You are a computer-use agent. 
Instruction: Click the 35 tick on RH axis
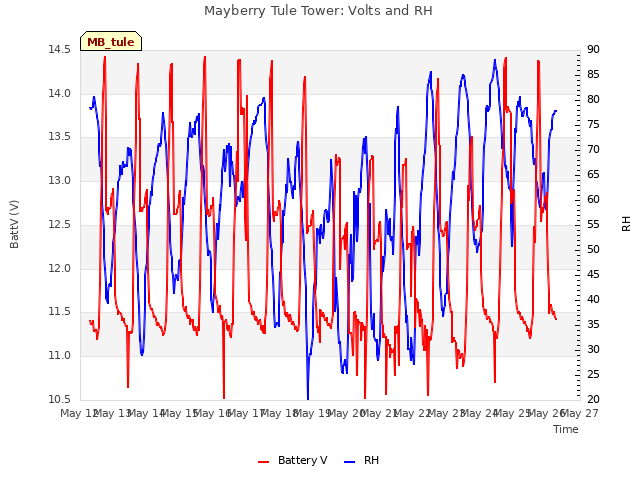click(x=593, y=324)
